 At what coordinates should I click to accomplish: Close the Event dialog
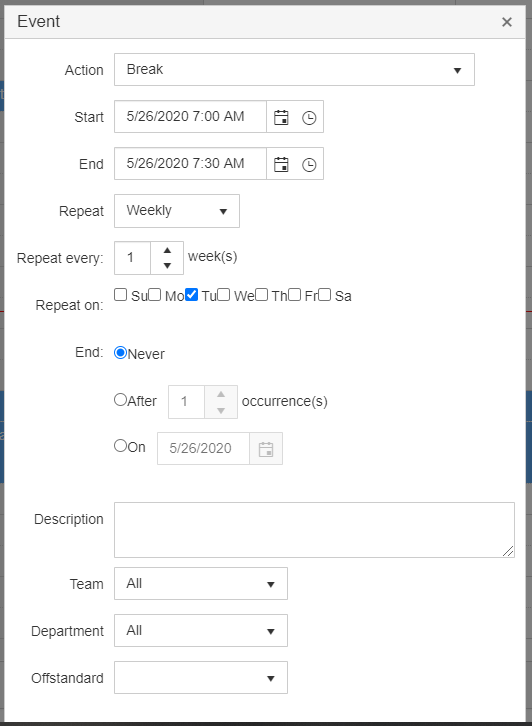point(507,22)
